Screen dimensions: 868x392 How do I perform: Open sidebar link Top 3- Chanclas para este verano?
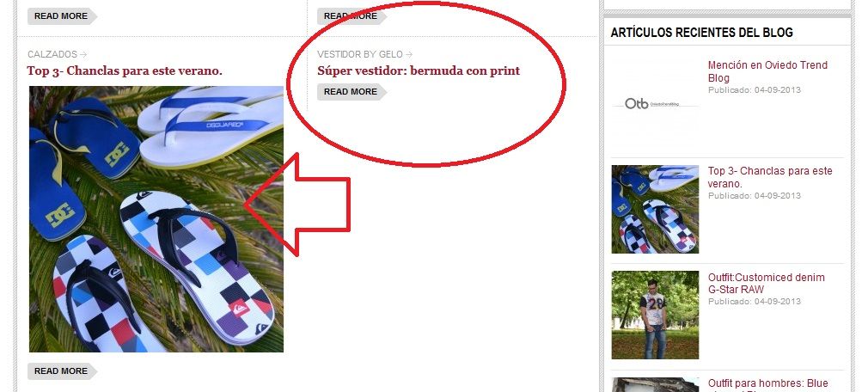pos(770,177)
